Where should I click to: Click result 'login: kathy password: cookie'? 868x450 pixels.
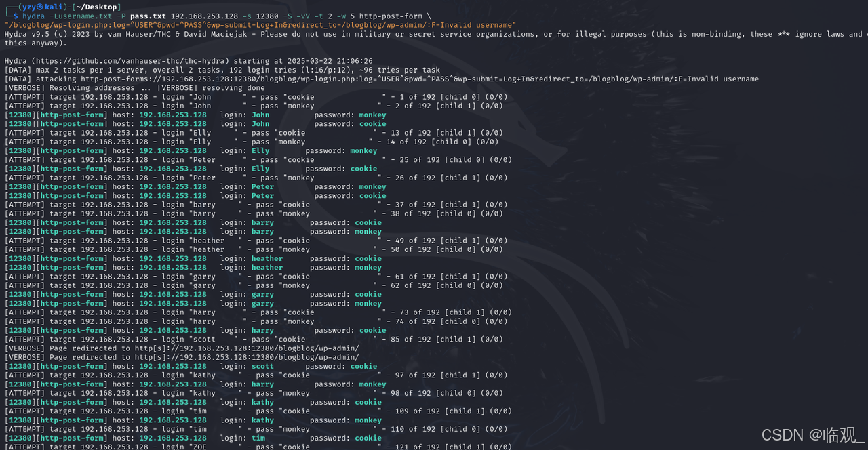click(x=193, y=402)
